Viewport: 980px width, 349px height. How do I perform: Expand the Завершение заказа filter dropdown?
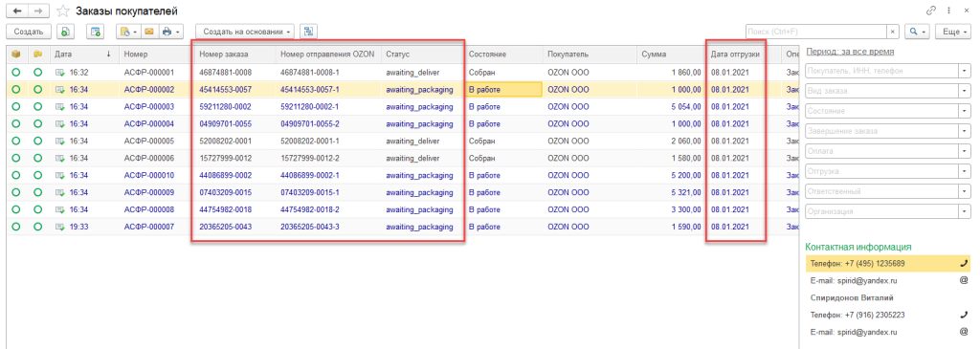[966, 131]
